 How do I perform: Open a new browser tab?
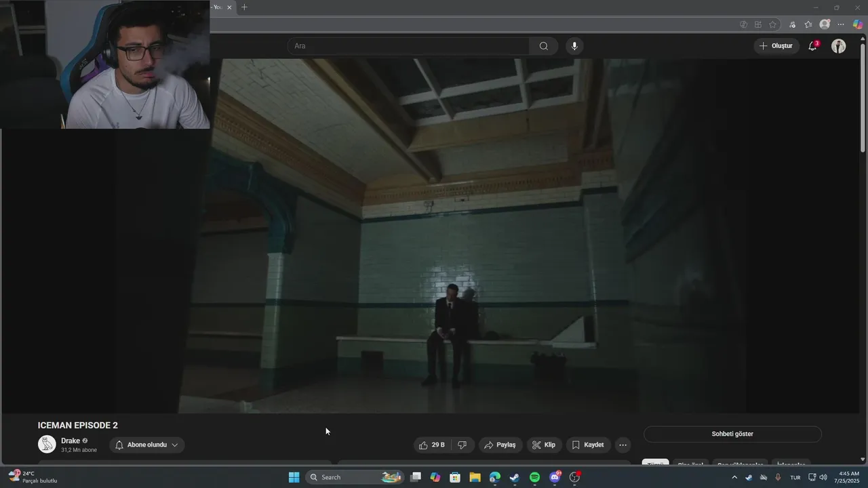[244, 7]
